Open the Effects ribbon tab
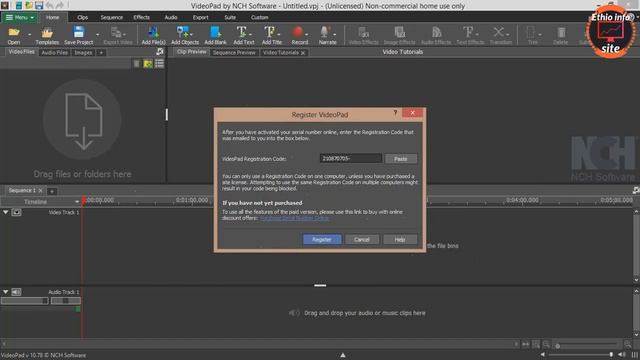Image resolution: width=640 pixels, height=360 pixels. point(141,18)
